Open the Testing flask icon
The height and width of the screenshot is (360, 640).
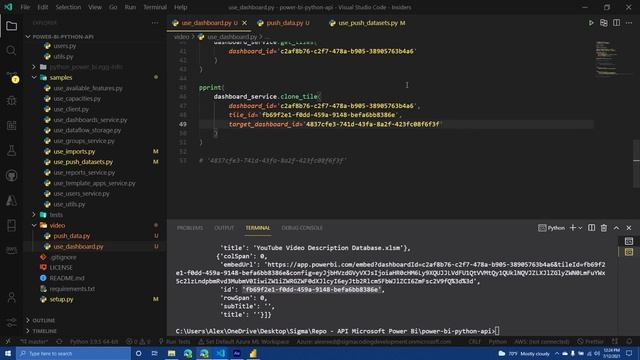11,151
